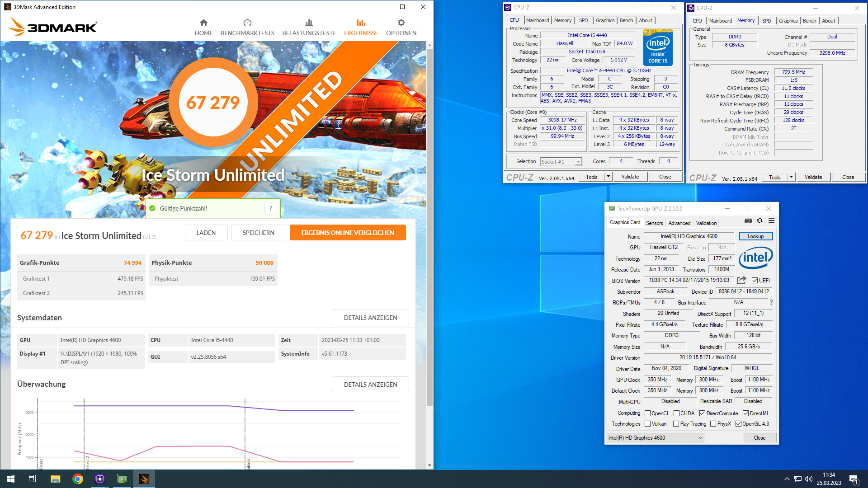Open Task View on the taskbar
The height and width of the screenshot is (488, 868).
(33, 479)
